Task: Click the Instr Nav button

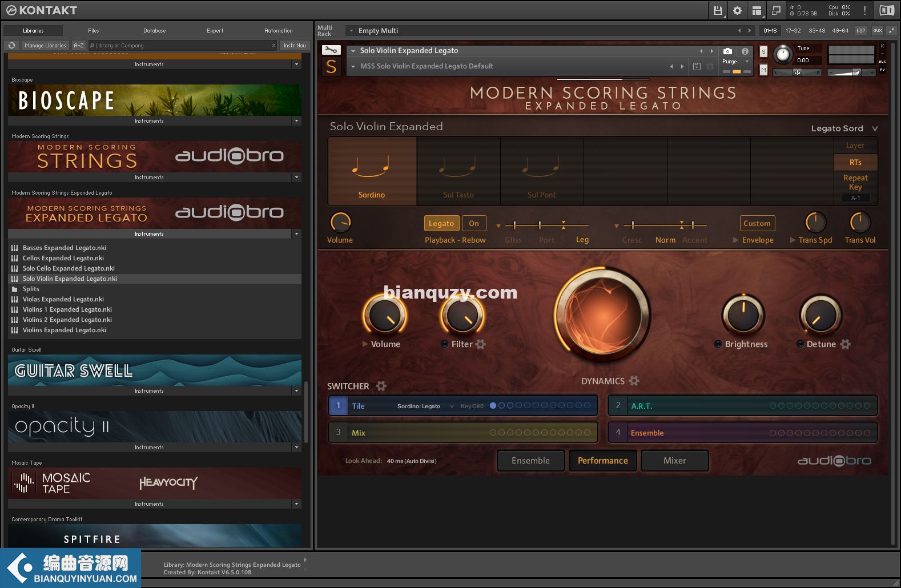Action: click(295, 46)
